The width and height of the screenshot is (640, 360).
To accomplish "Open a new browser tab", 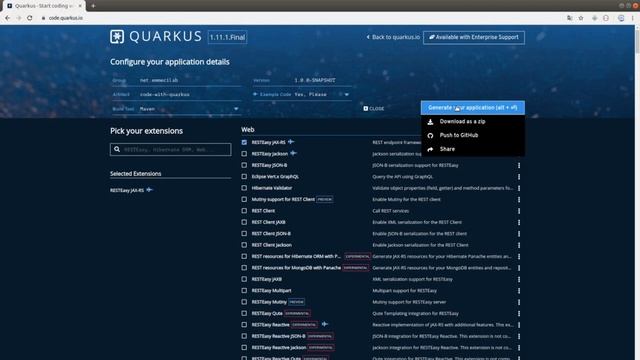I will (93, 6).
